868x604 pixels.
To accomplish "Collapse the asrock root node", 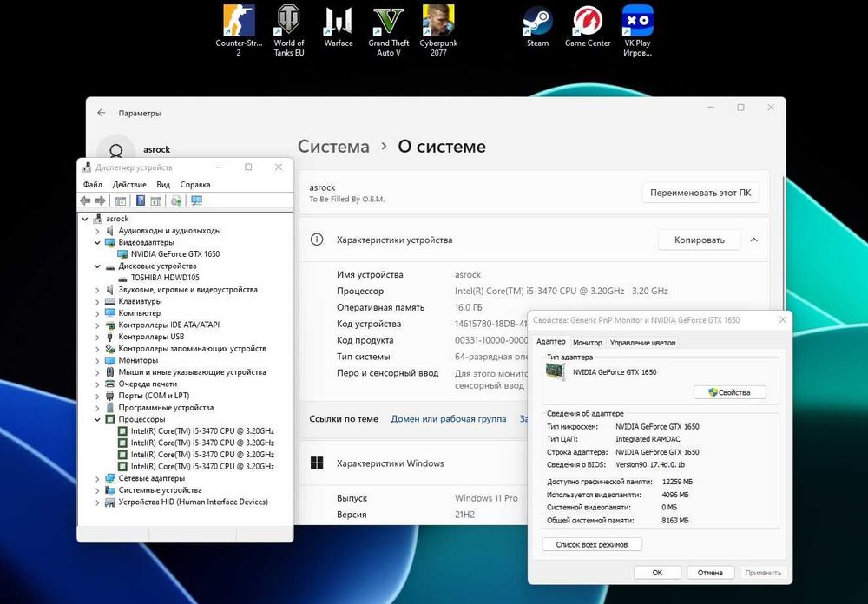I will [85, 219].
